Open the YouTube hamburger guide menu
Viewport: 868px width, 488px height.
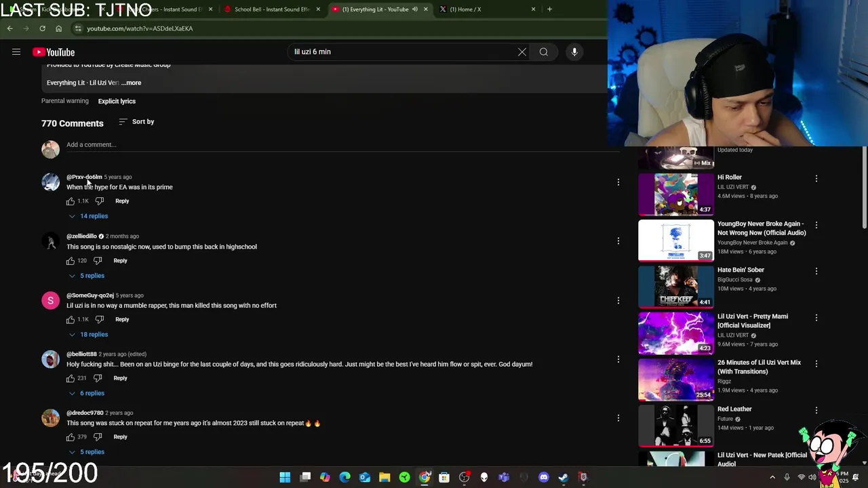[x=16, y=52]
